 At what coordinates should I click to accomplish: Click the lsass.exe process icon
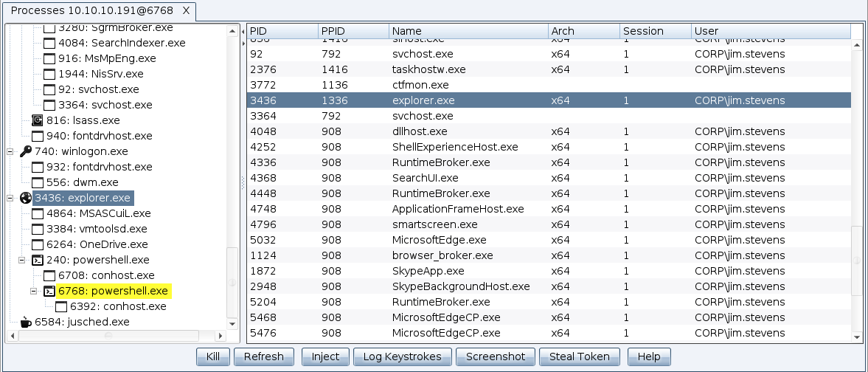coord(38,120)
